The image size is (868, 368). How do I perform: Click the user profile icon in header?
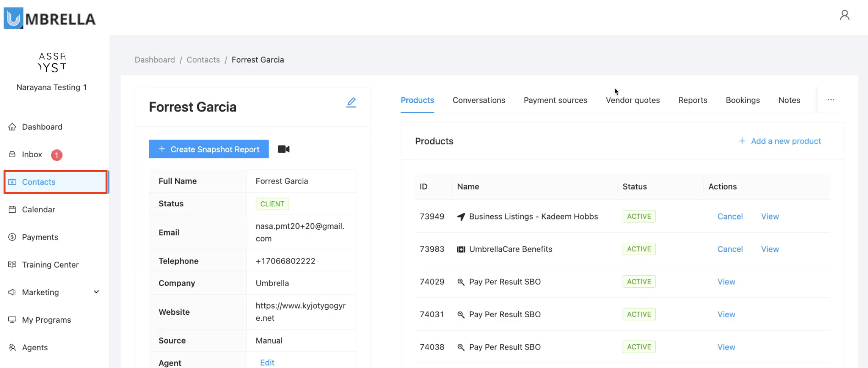pos(844,15)
